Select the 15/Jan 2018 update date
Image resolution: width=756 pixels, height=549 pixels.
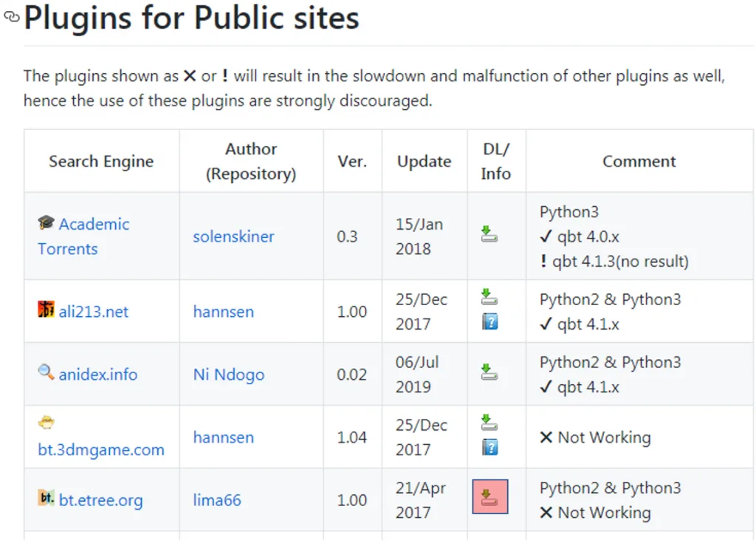pyautogui.click(x=419, y=236)
